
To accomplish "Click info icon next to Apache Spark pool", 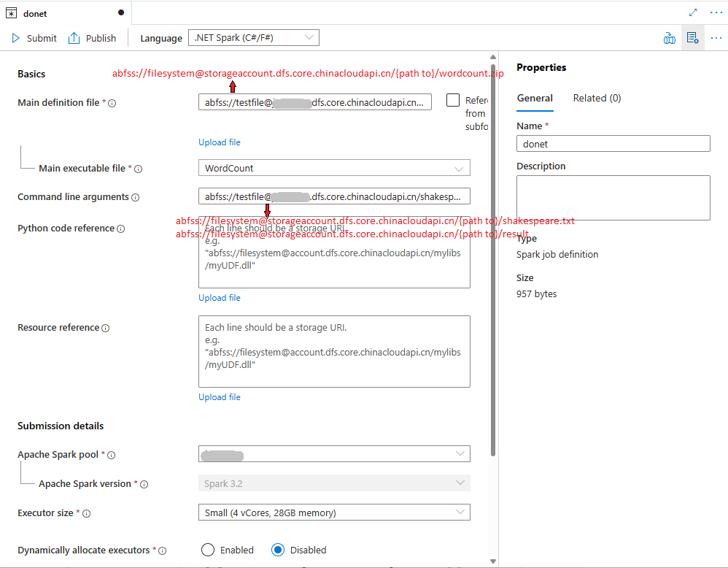I will [x=112, y=455].
